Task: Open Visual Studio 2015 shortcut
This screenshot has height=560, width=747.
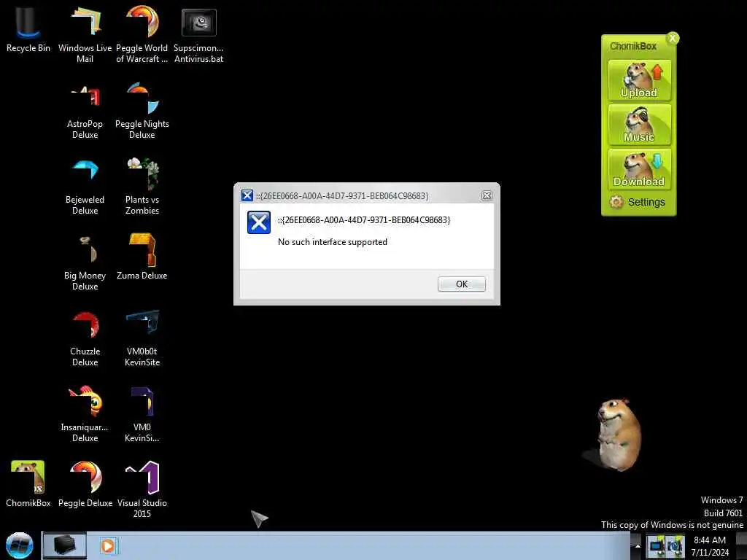Action: tap(142, 489)
